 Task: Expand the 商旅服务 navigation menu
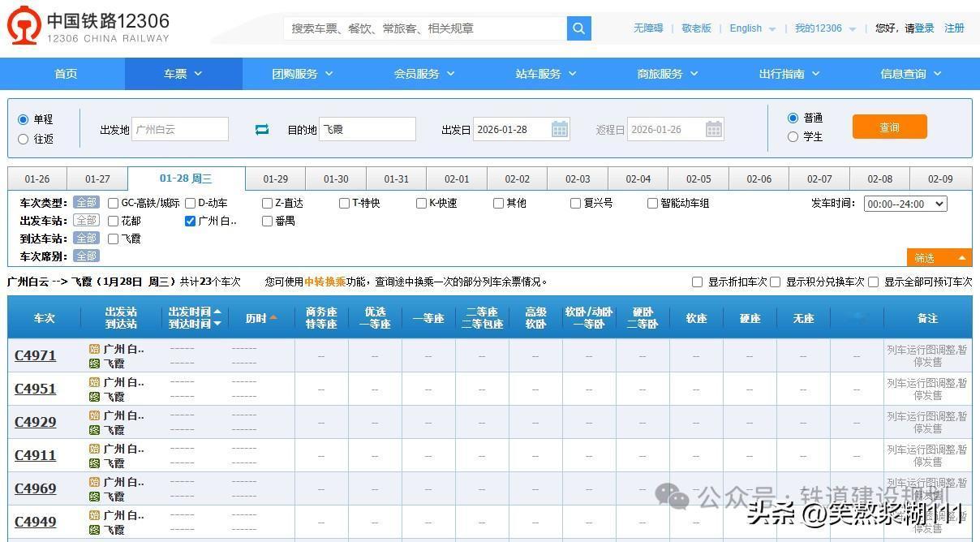pyautogui.click(x=668, y=74)
